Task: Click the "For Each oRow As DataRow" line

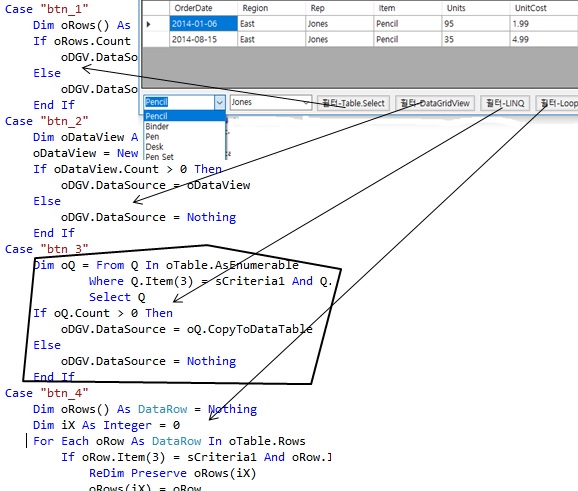Action: click(169, 441)
